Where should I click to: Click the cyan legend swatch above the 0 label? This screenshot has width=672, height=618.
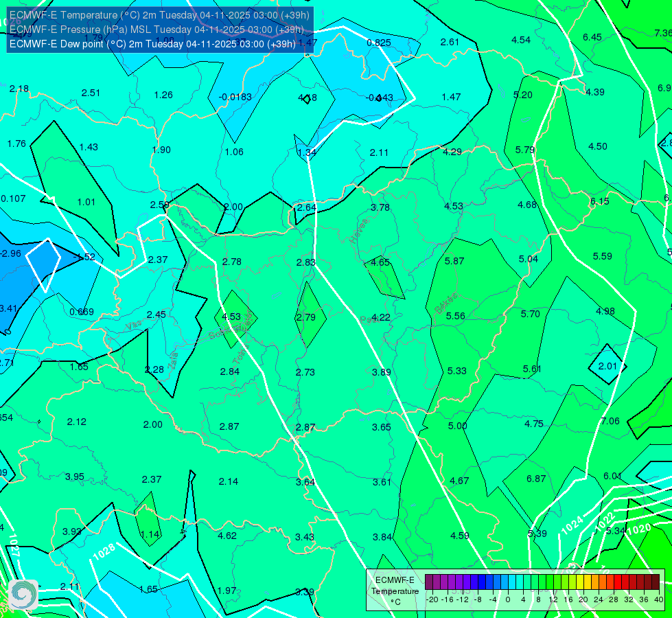tap(513, 582)
